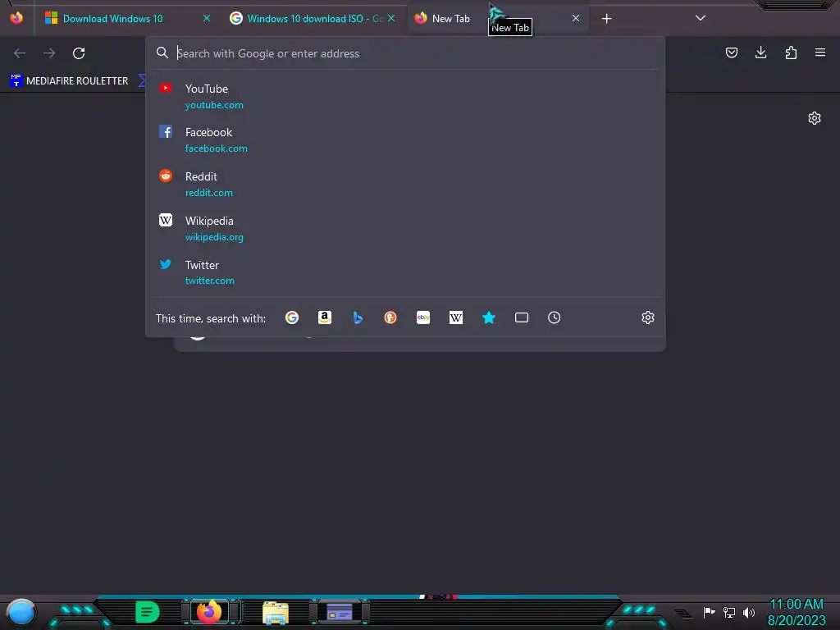This screenshot has height=630, width=840.
Task: Open the Downloads panel
Action: pos(760,52)
